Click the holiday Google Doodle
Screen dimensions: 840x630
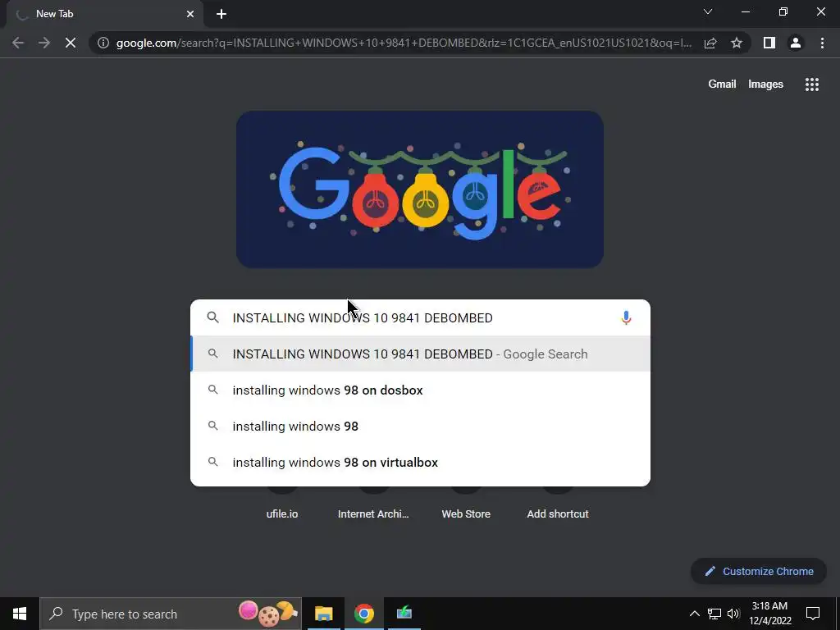420,189
